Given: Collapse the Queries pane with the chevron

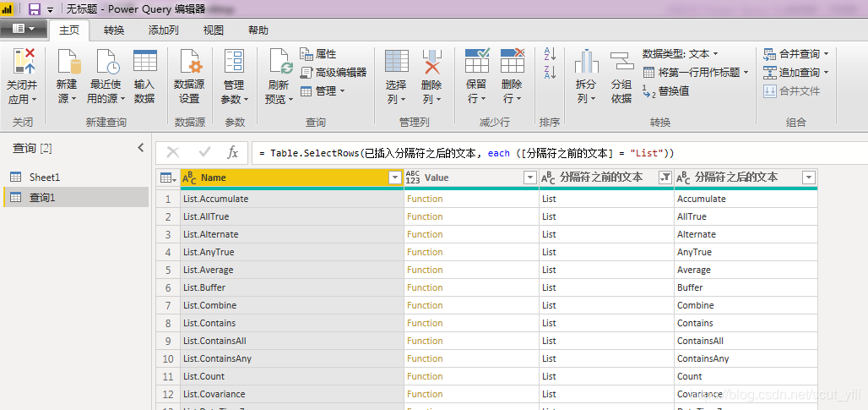Looking at the screenshot, I should click(141, 148).
